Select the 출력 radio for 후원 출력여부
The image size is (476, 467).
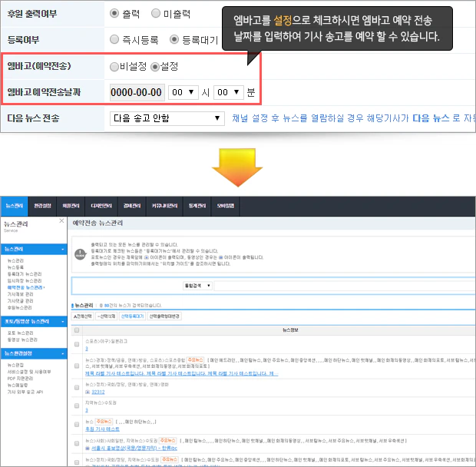point(114,13)
